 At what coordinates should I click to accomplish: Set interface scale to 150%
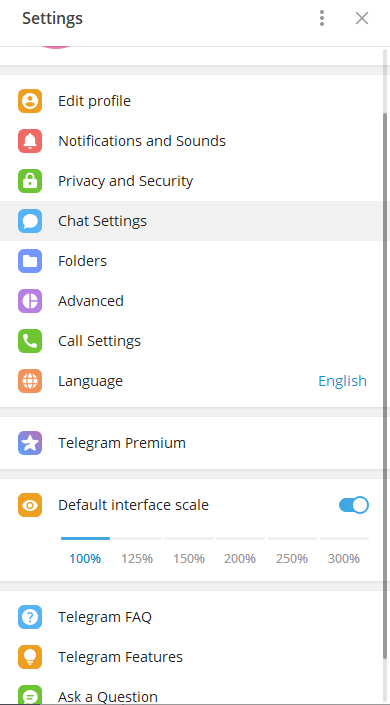pyautogui.click(x=189, y=558)
